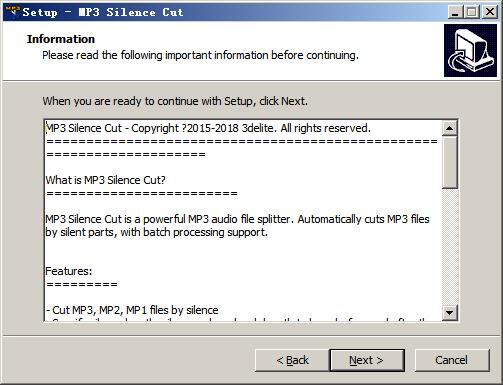The width and height of the screenshot is (503, 385).
Task: Click the 'When you are ready to continue' label
Action: tap(175, 101)
